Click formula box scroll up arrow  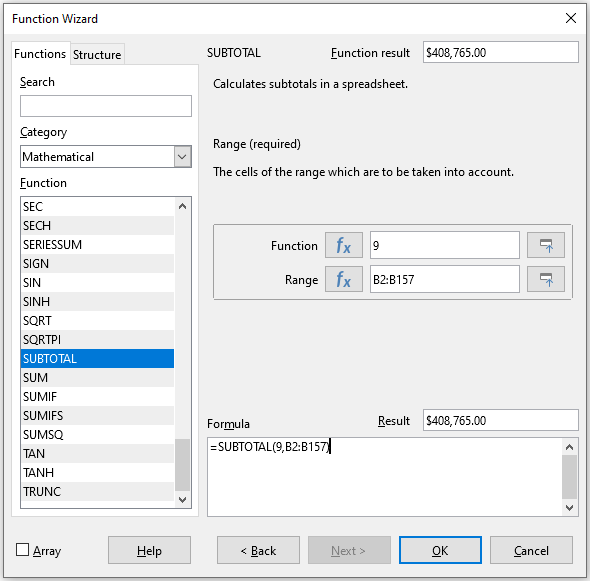point(570,447)
